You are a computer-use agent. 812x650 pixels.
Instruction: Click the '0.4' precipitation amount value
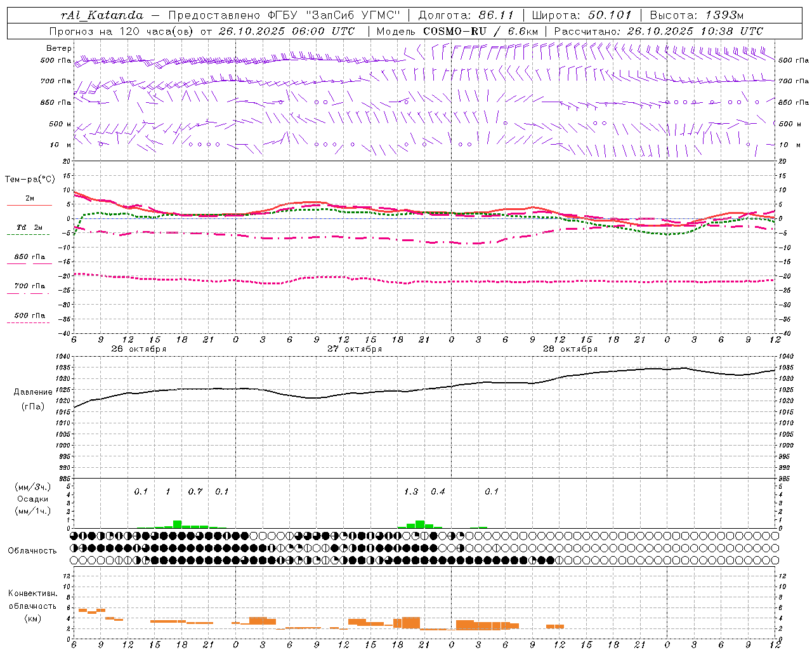[438, 492]
